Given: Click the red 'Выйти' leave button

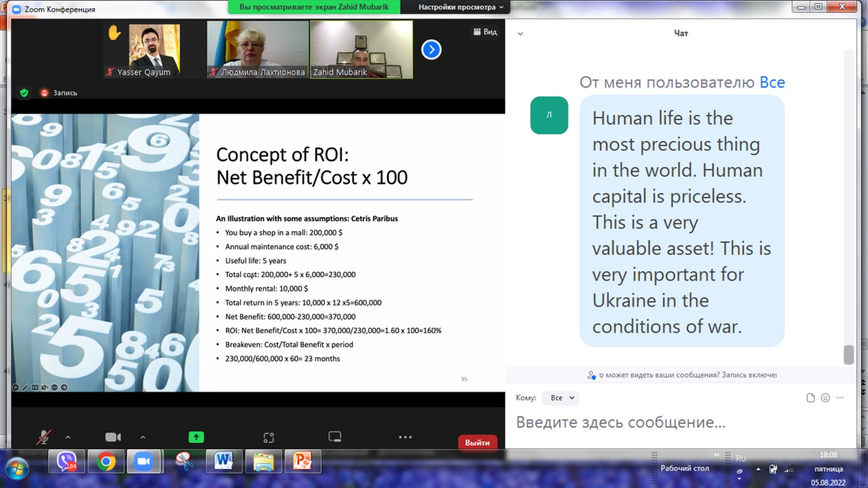Looking at the screenshot, I should point(477,442).
